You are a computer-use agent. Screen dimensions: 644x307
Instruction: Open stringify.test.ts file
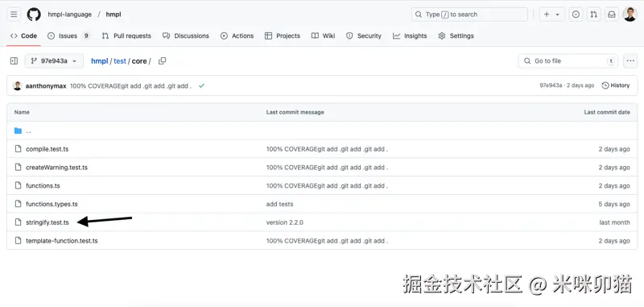[x=47, y=222]
